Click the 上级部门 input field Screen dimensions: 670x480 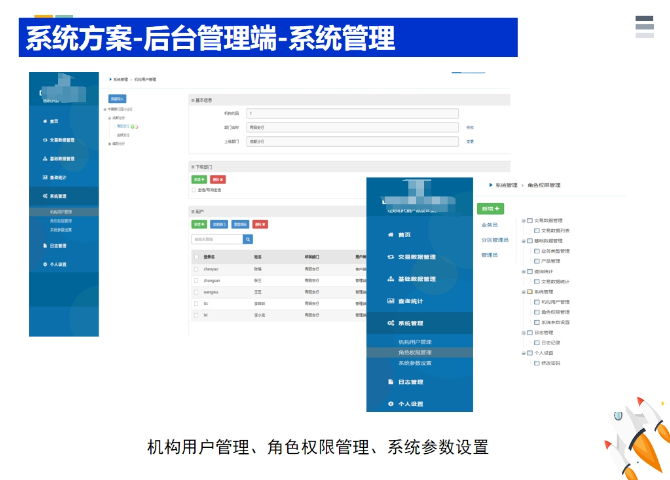click(x=353, y=141)
